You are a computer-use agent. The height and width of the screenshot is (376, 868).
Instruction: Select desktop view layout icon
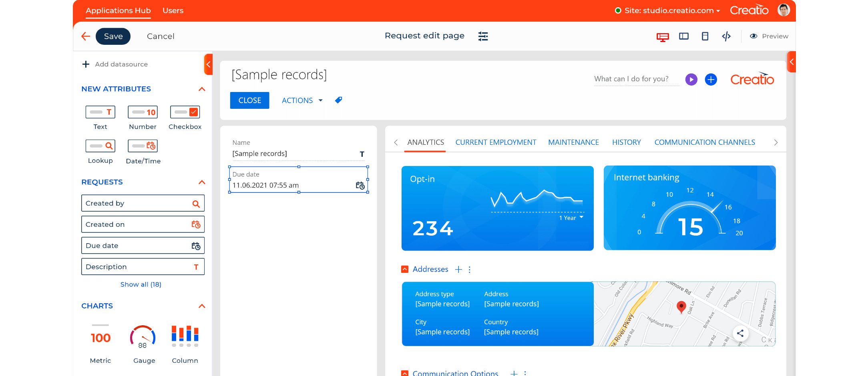(x=663, y=37)
